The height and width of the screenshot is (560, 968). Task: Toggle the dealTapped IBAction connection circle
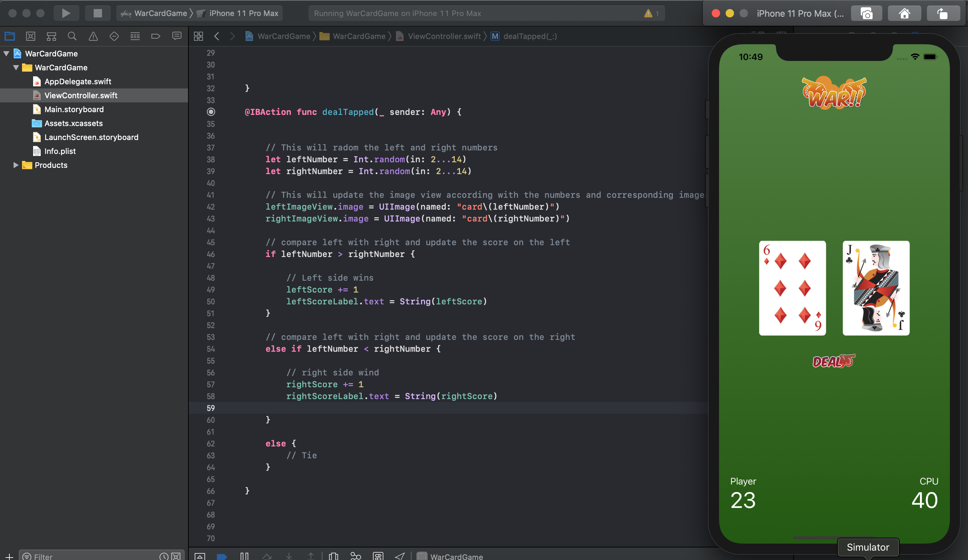tap(211, 112)
